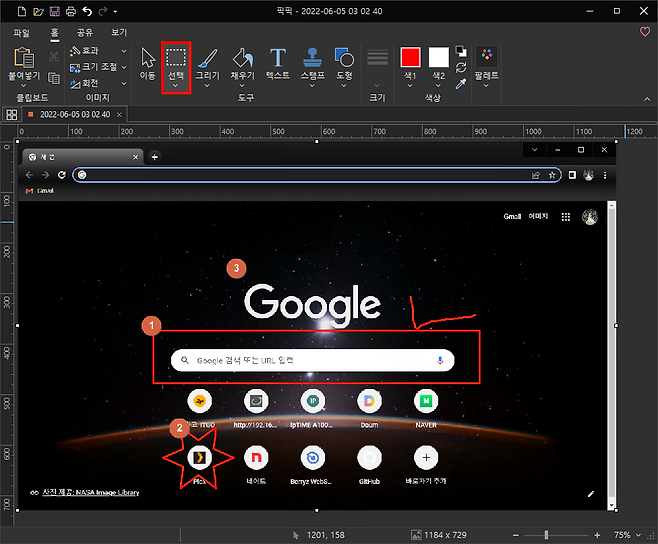
Task: Pick the eyedropper color picker tool
Action: click(x=461, y=84)
